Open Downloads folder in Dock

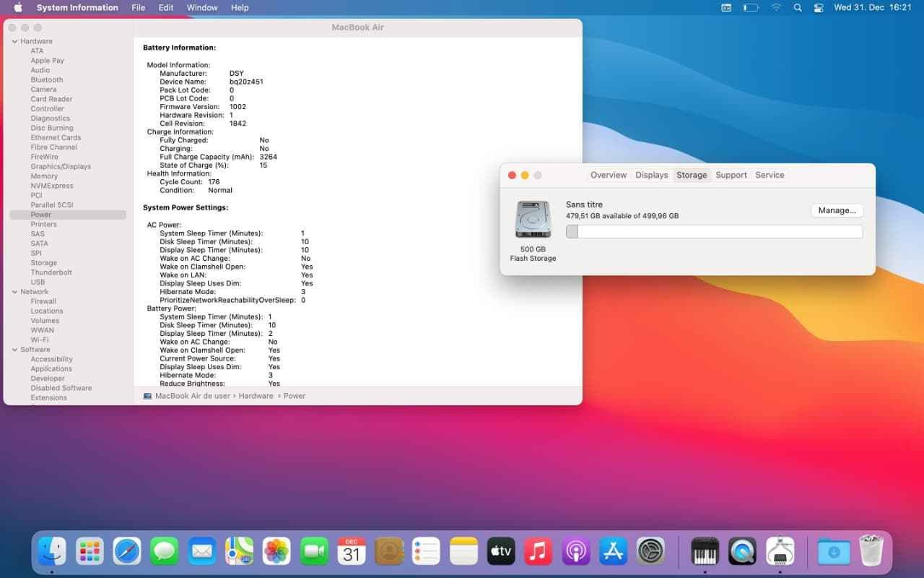click(834, 552)
